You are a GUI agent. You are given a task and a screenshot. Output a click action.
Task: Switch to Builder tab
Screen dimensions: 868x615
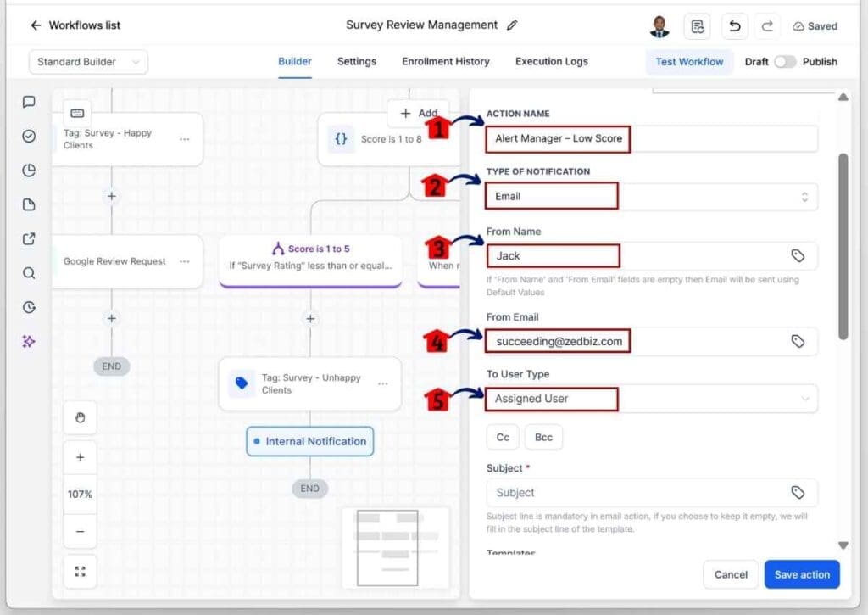pyautogui.click(x=294, y=61)
